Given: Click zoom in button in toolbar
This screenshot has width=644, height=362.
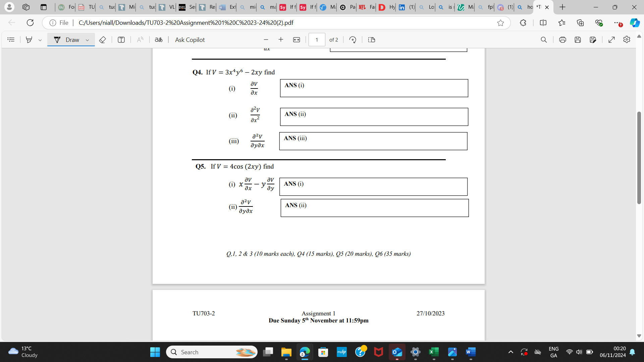Looking at the screenshot, I should 281,39.
